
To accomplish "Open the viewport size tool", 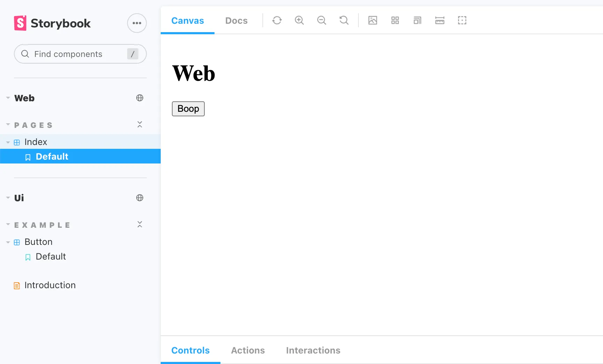I will 417,20.
